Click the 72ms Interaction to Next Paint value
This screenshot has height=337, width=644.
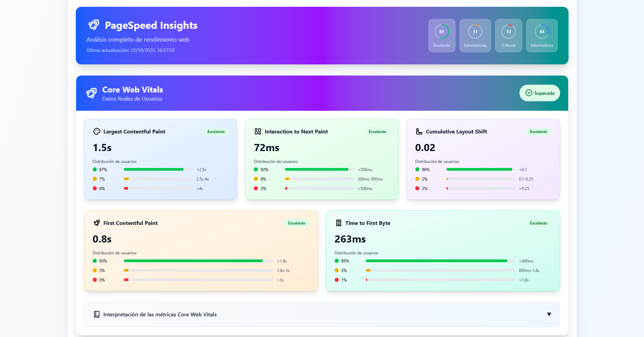pos(267,148)
